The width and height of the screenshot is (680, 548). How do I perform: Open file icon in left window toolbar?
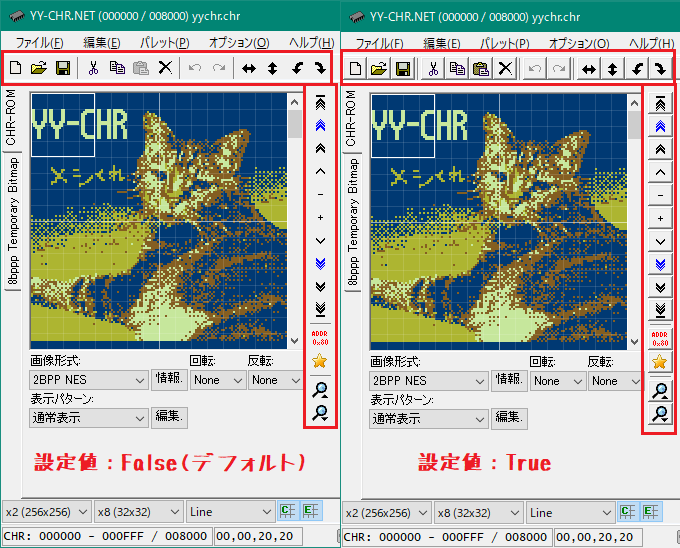tap(39, 68)
